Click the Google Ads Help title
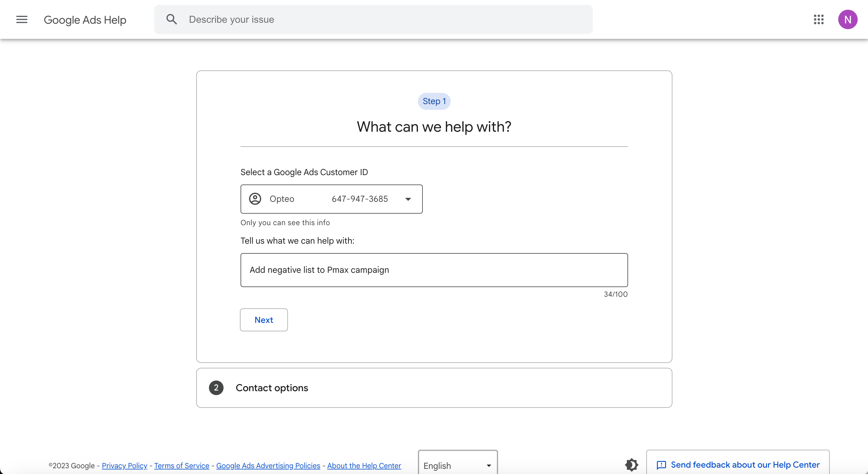Screen dimensions: 868x474 pyautogui.click(x=85, y=20)
